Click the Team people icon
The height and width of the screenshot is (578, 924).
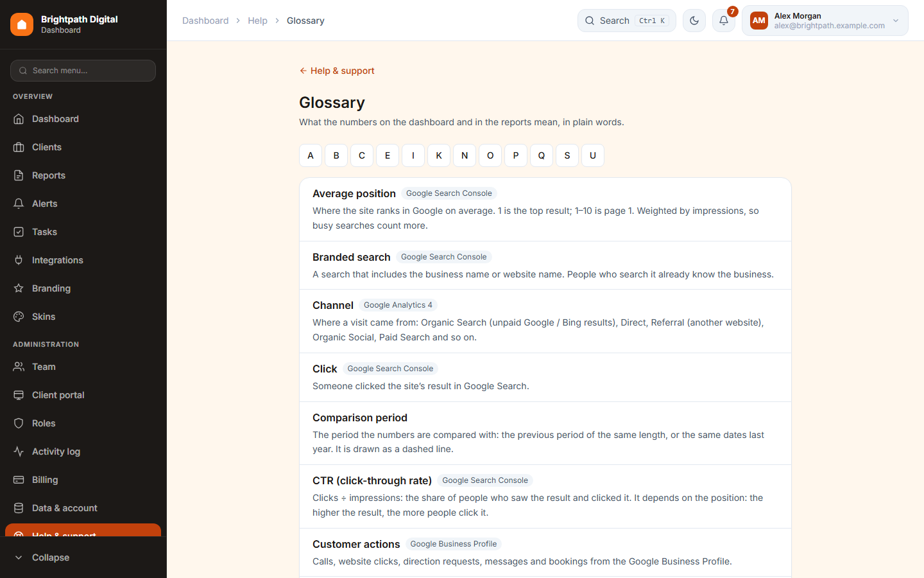(x=19, y=367)
